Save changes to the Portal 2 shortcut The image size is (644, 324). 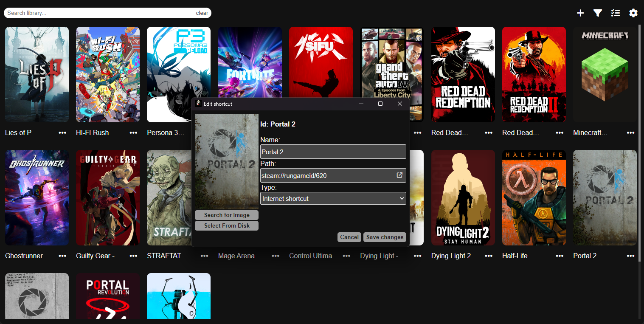pos(385,237)
